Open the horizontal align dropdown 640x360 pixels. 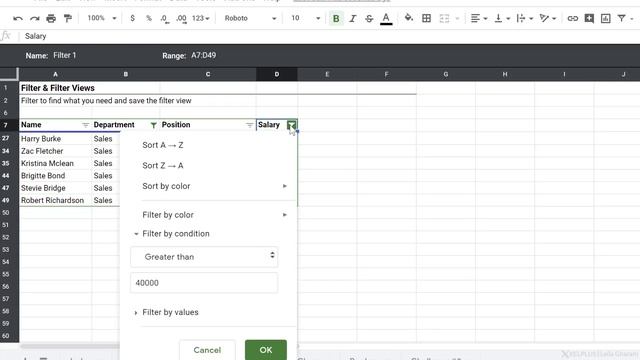tap(479, 18)
